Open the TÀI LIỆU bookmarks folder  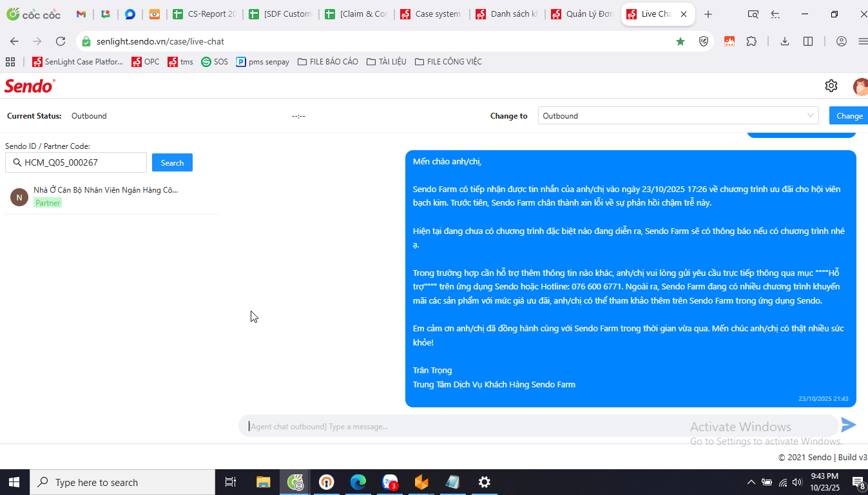tap(387, 62)
